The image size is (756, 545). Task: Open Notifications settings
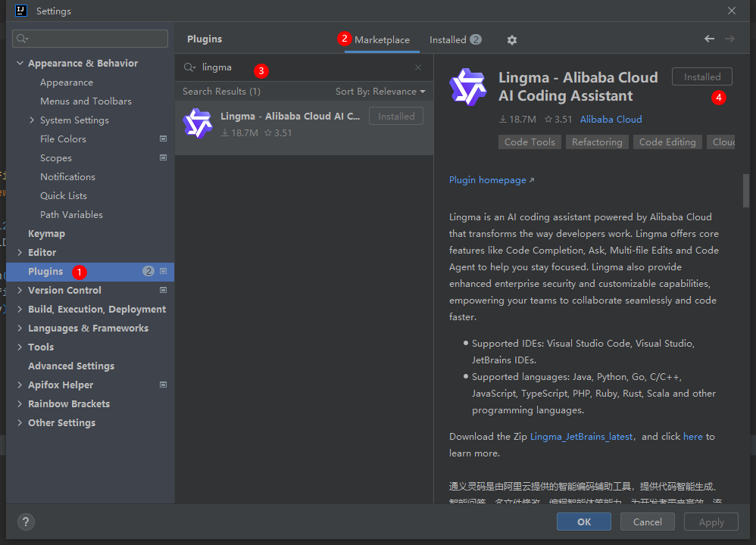click(67, 177)
